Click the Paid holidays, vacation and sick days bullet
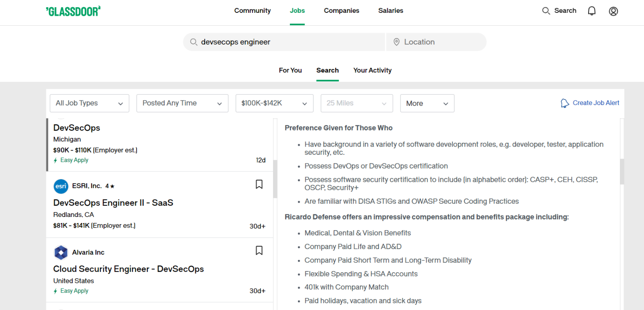The height and width of the screenshot is (310, 644). click(x=363, y=301)
